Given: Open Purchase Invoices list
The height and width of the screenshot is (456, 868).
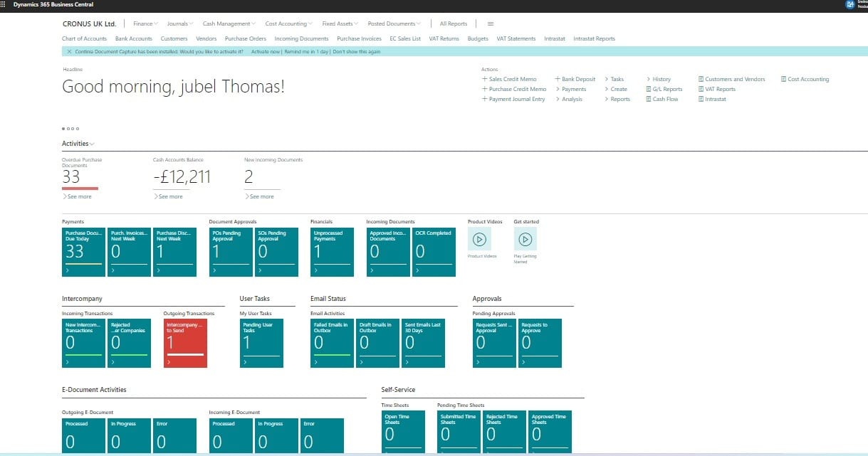Looking at the screenshot, I should click(x=359, y=38).
